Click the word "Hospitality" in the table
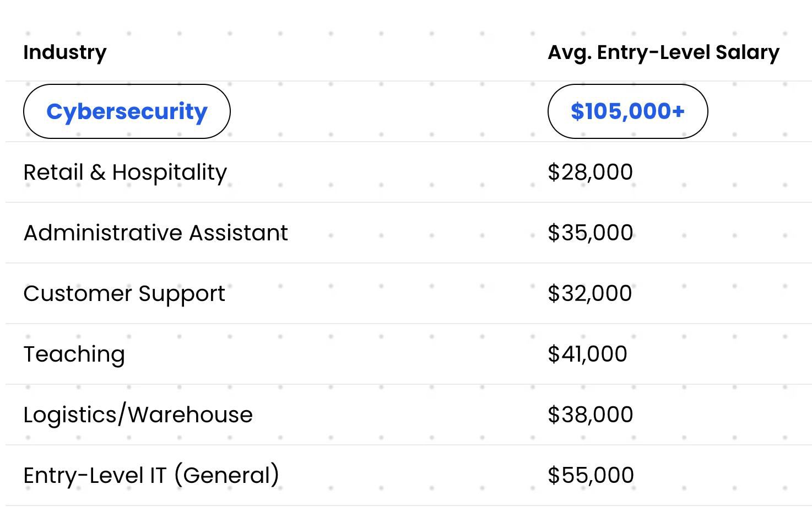 coord(169,173)
